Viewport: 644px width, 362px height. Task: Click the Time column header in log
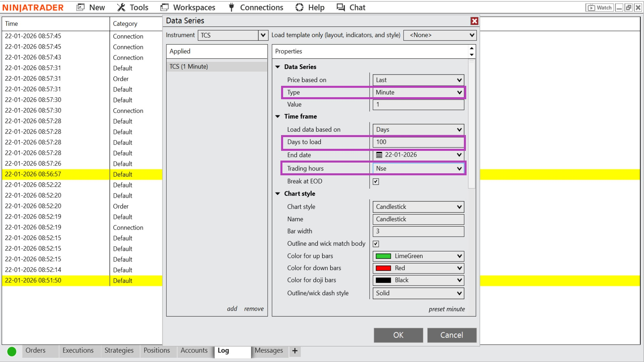56,24
